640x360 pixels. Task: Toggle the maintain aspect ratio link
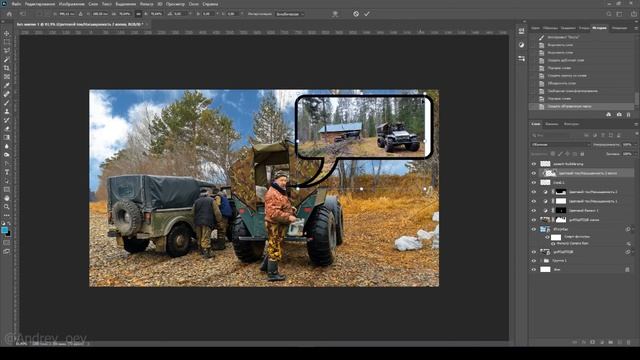pyautogui.click(x=138, y=14)
